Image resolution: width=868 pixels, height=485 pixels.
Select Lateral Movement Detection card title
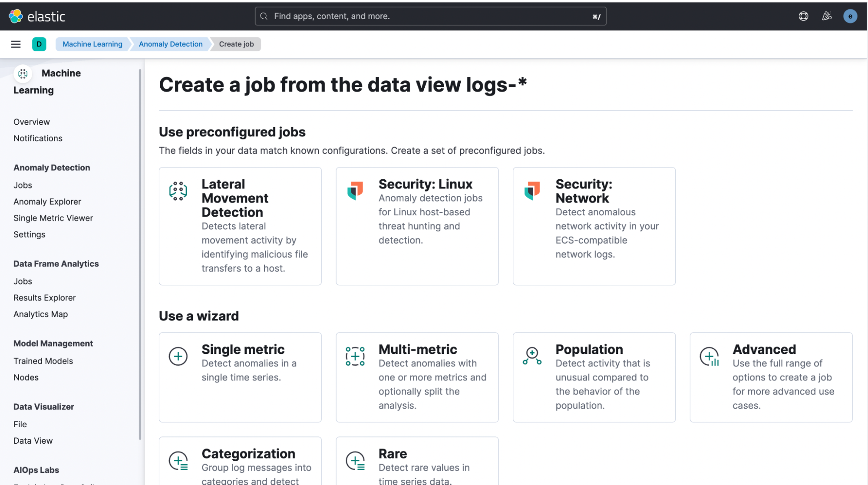tap(235, 198)
